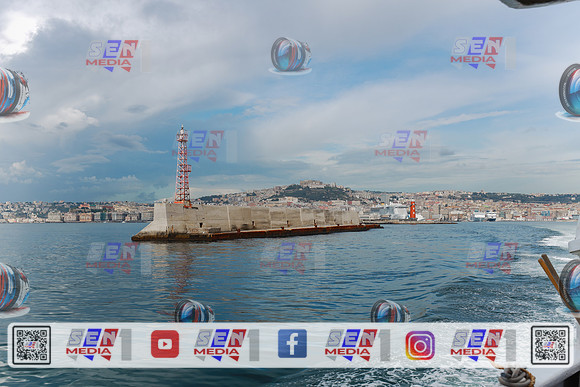Click the Facebook icon in the banner
580x387 pixels.
(292, 344)
